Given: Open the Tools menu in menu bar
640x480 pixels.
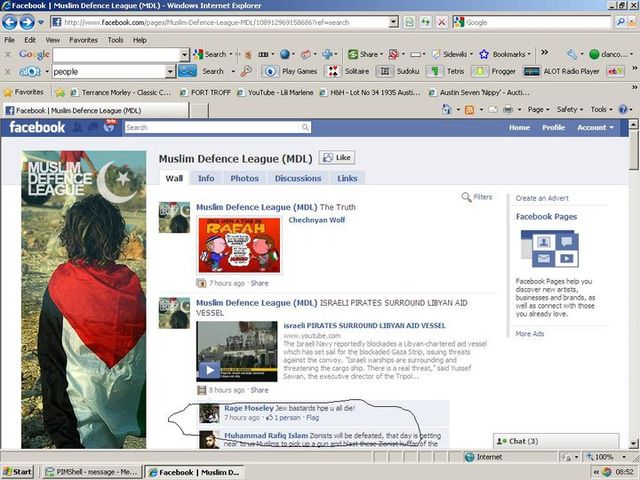Looking at the screenshot, I should click(x=115, y=40).
